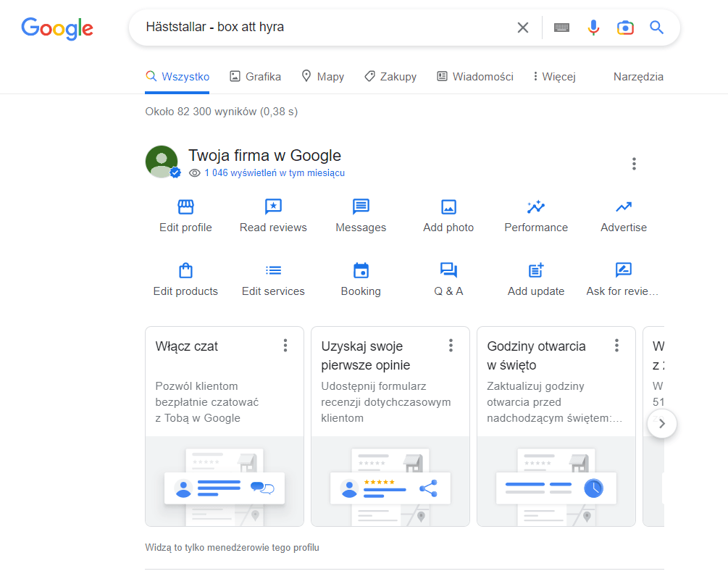This screenshot has height=579, width=728.
Task: Click the business profile avatar
Action: 162,162
